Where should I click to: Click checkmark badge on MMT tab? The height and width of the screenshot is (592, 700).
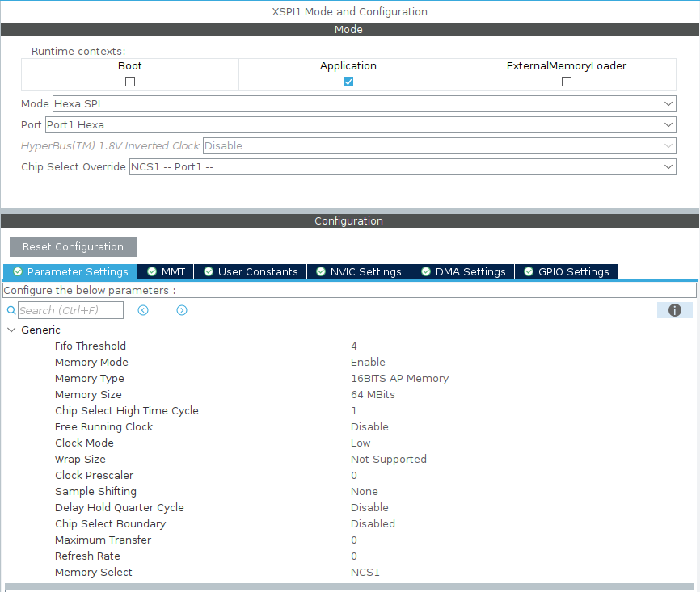pyautogui.click(x=153, y=272)
